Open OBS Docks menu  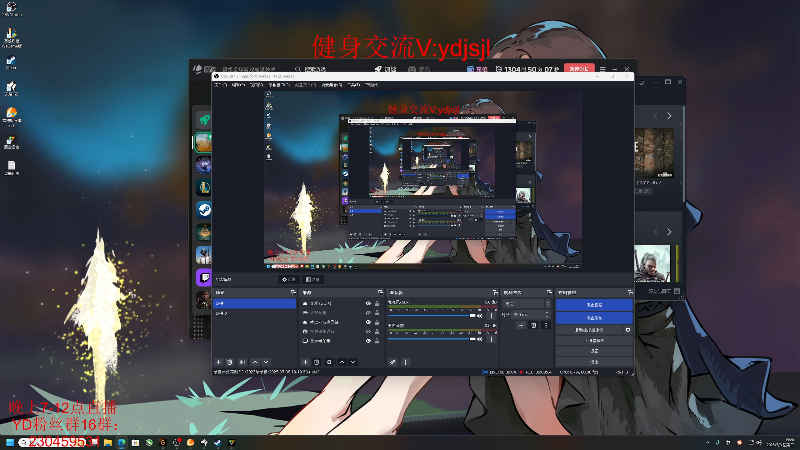(x=279, y=85)
